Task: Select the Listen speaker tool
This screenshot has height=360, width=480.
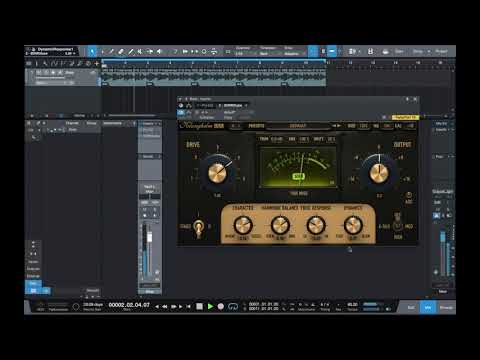Action: tap(159, 51)
